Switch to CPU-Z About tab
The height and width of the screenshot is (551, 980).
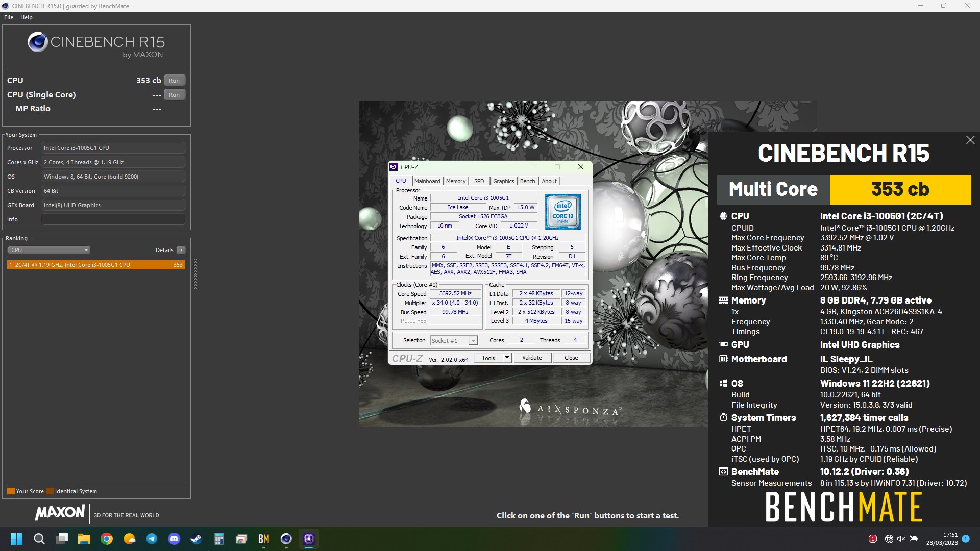pyautogui.click(x=549, y=181)
